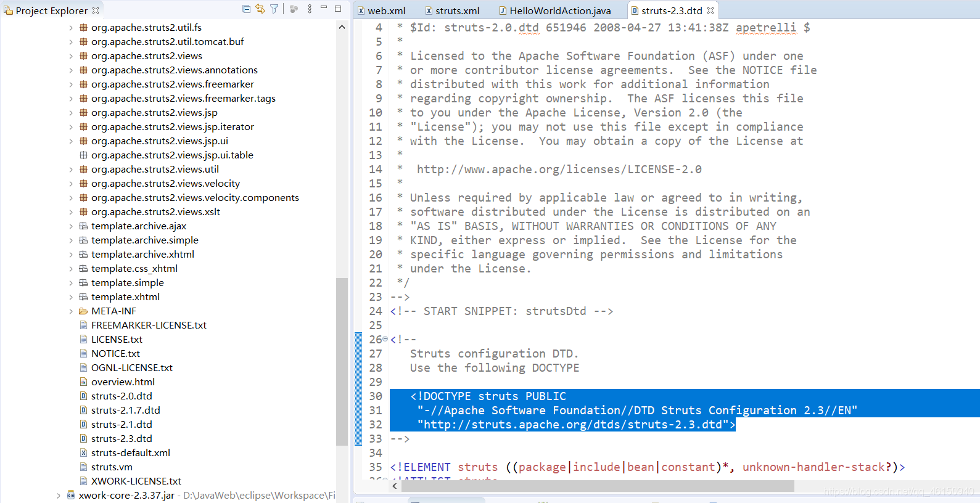Screen dimensions: 980x503
Task: Expand org.apache.struts2.util.fs package
Action: tap(71, 28)
